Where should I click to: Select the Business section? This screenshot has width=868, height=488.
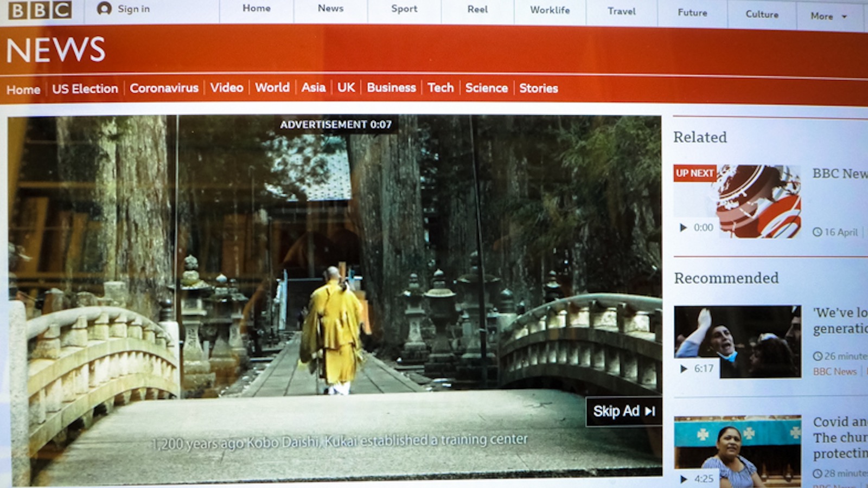pos(391,87)
